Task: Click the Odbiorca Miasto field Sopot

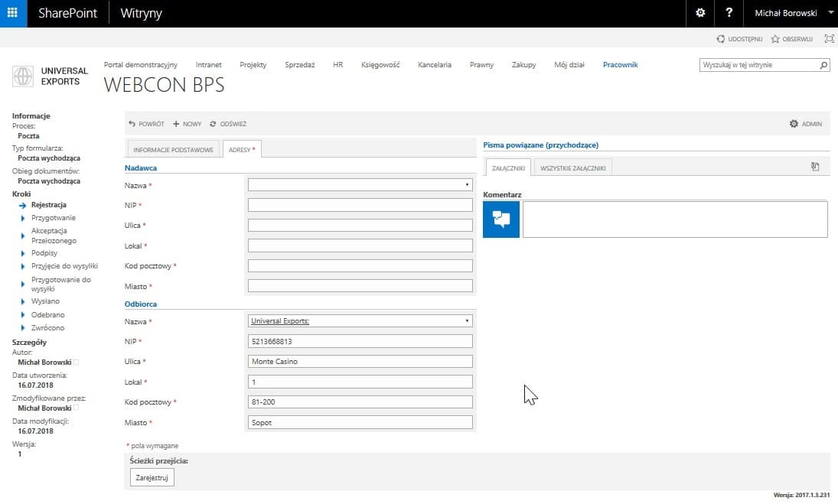Action: pos(360,422)
